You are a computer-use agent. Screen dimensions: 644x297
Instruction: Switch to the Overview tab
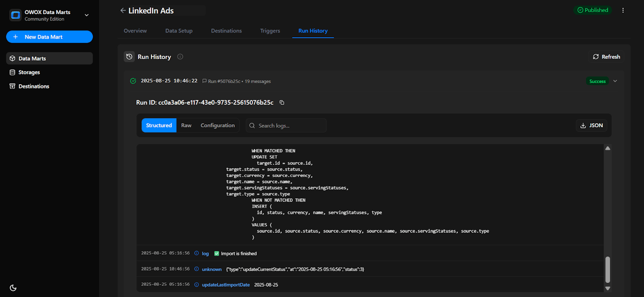pos(135,31)
